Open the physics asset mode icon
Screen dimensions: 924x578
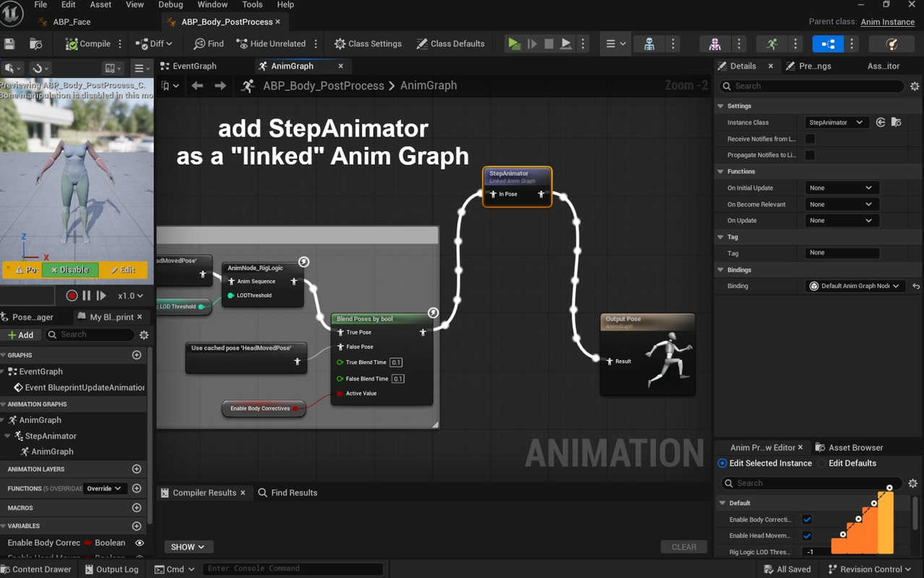coord(892,44)
